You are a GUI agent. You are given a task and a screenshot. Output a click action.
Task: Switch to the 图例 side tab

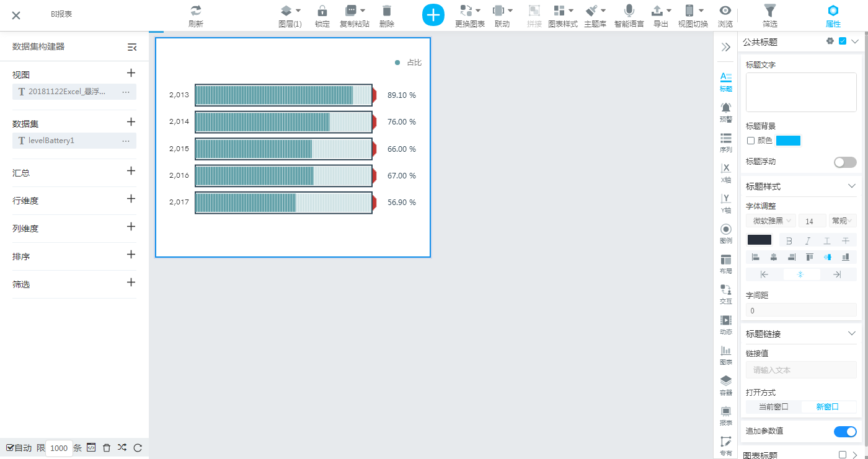point(725,234)
